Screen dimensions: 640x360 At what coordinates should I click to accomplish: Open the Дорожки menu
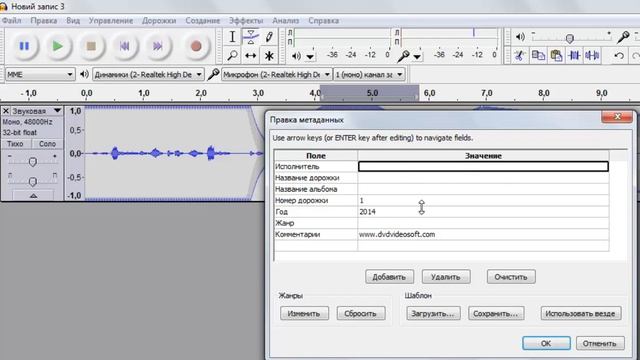pos(159,20)
